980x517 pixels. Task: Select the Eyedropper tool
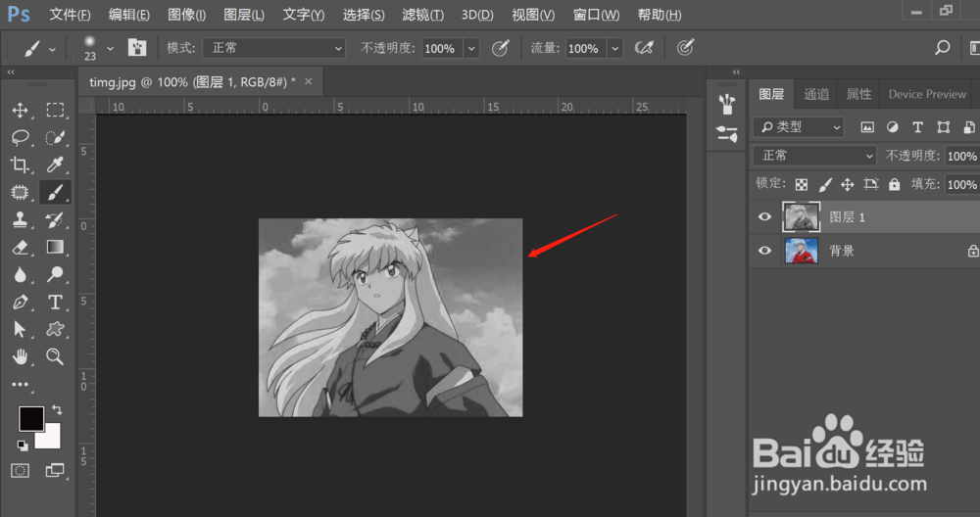pyautogui.click(x=55, y=164)
